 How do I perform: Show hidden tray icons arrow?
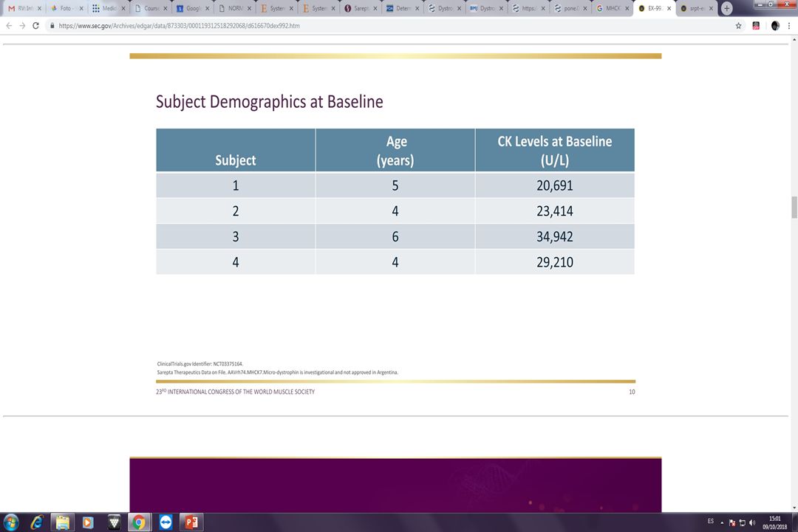(722, 523)
